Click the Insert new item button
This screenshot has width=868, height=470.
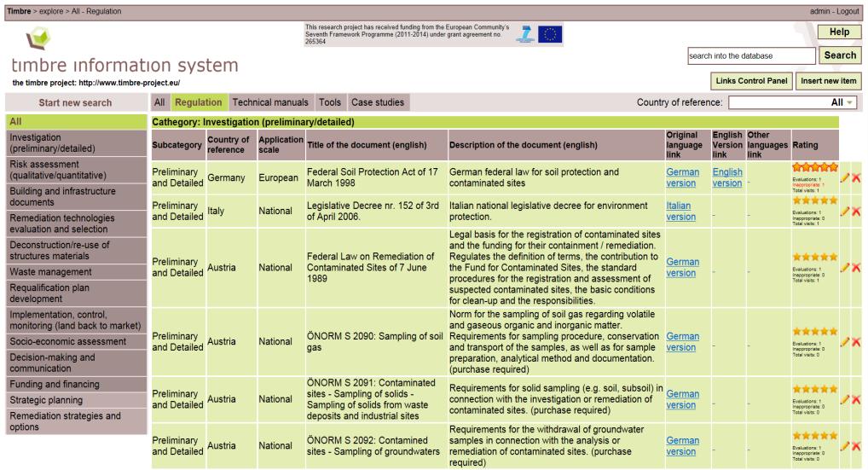tap(828, 81)
